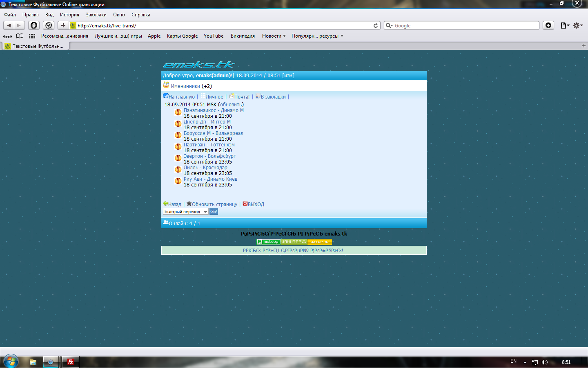The image size is (588, 368).
Task: Focus the Google search field
Action: click(x=461, y=25)
